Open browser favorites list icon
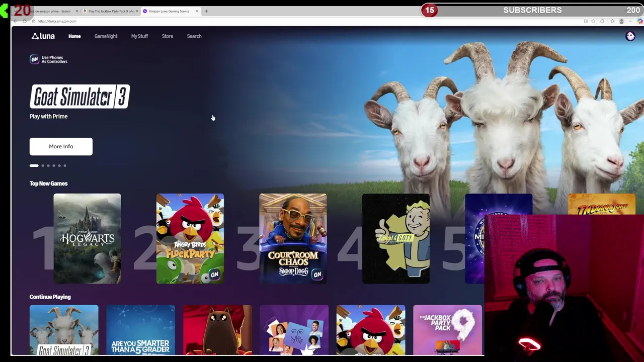The width and height of the screenshot is (644, 362). click(612, 21)
